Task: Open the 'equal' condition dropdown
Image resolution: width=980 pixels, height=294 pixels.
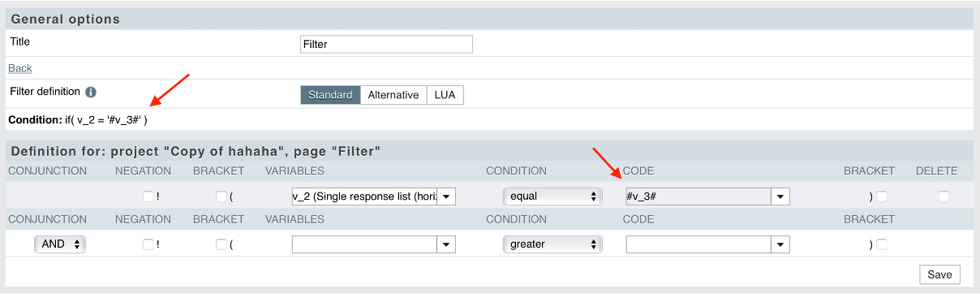Action: [x=552, y=196]
